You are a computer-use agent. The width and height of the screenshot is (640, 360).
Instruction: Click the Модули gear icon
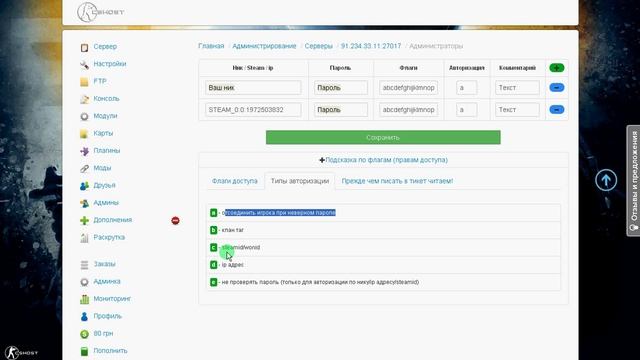84,116
